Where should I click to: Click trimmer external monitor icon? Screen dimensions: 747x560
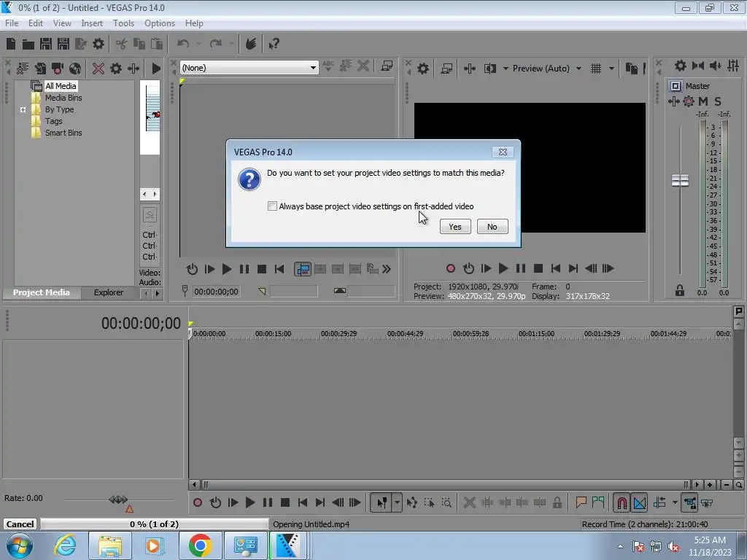tap(387, 66)
